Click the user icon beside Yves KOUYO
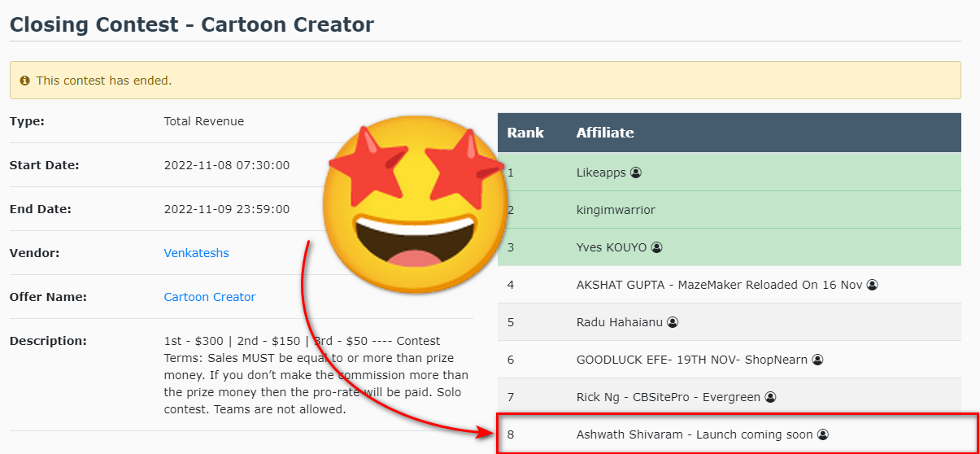The height and width of the screenshot is (454, 980). [656, 247]
